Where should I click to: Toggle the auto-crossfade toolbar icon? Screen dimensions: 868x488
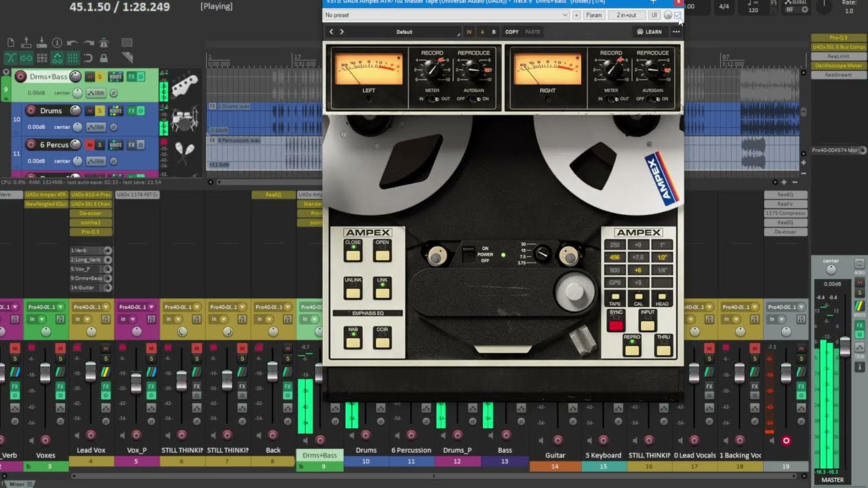(11, 58)
